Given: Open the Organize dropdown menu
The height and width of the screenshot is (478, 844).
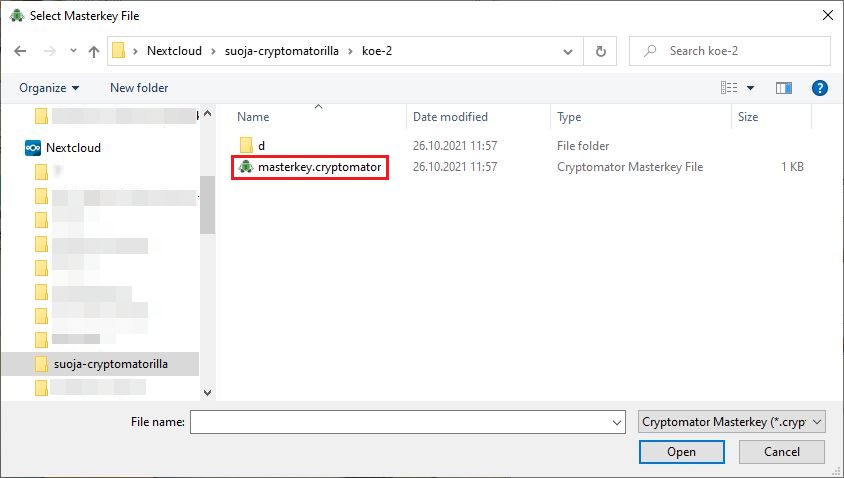Looking at the screenshot, I should point(48,88).
